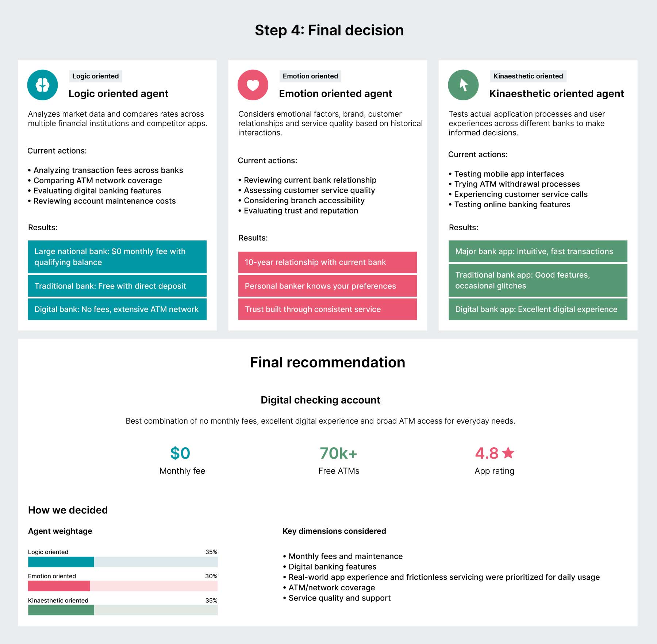Click the '70k+' free ATMs figure

[x=338, y=454]
